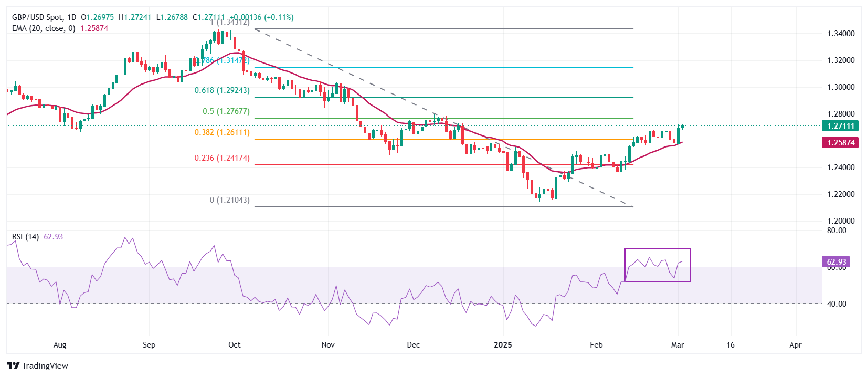Select the 0 (1.21043) Fibonacci base label
This screenshot has height=377, width=868.
point(229,200)
